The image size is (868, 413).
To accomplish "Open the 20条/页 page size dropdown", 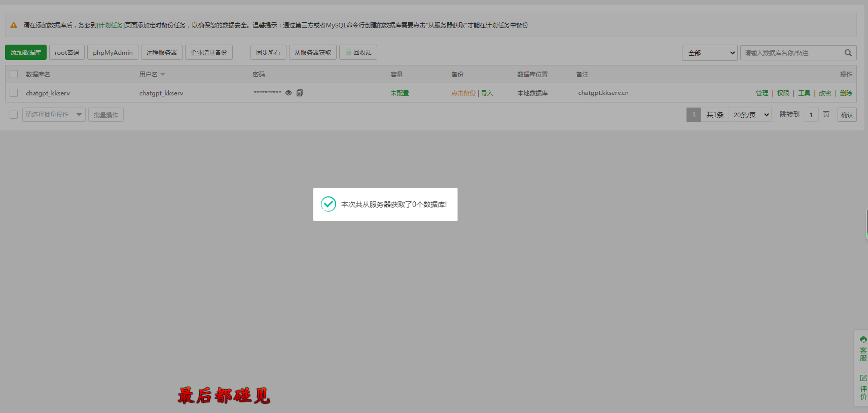I will (x=750, y=115).
